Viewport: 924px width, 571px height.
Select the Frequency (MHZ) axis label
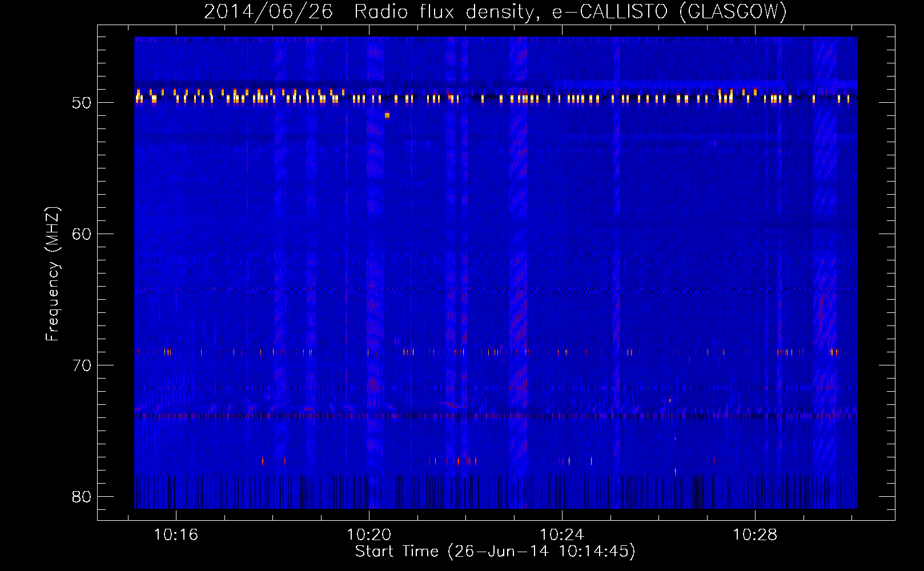point(53,274)
